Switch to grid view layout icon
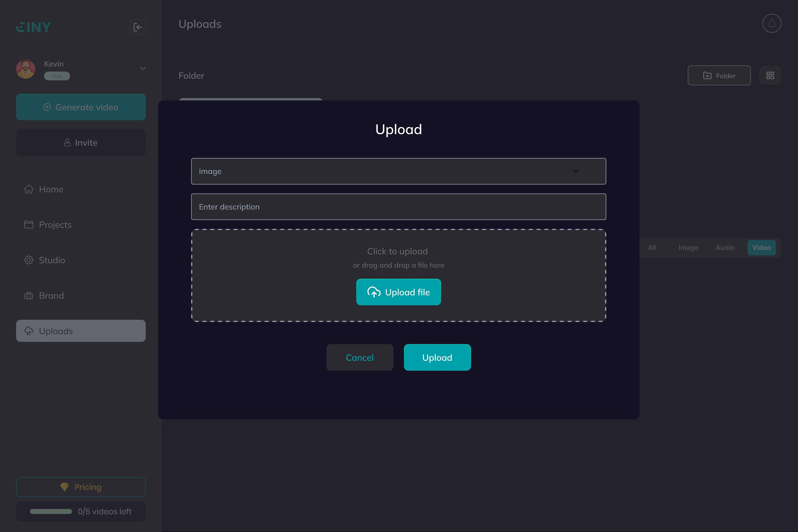The height and width of the screenshot is (532, 798). [770, 75]
